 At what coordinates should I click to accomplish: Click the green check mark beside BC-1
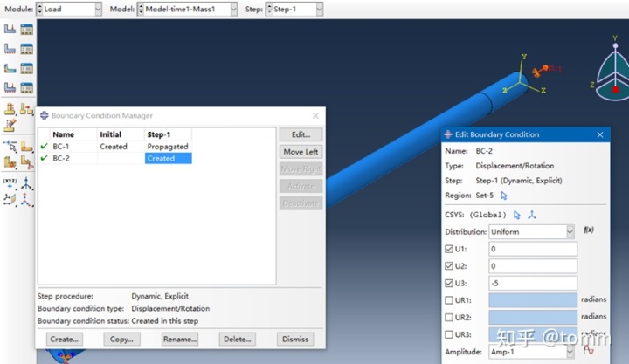pos(45,147)
